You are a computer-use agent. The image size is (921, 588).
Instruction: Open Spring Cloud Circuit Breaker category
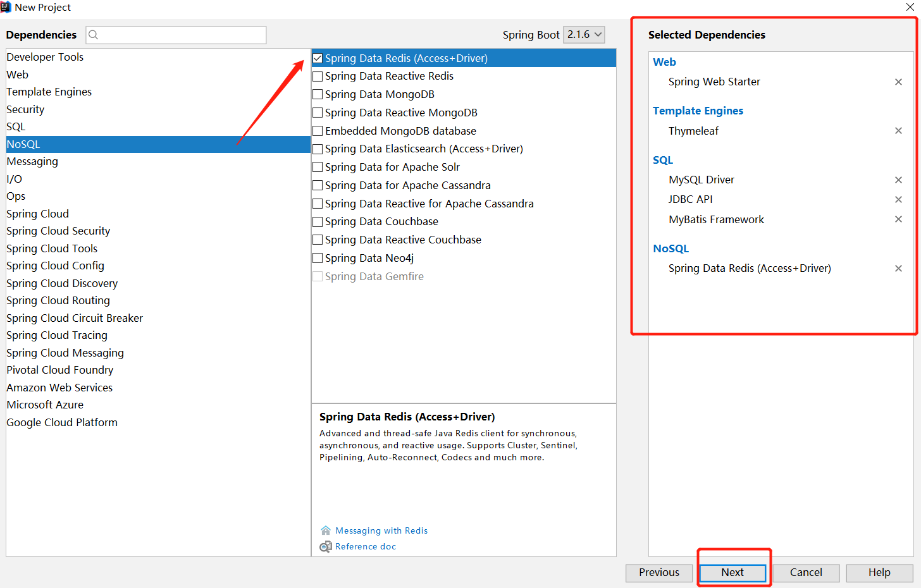point(158,318)
